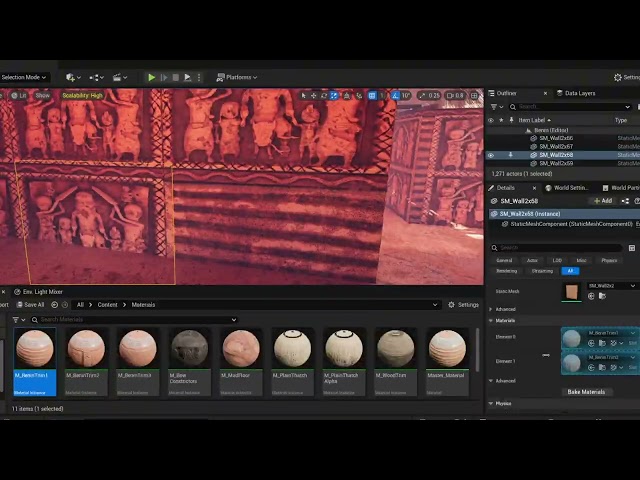
Task: Select SM_Wall2x67 in the Outliner
Action: (x=556, y=146)
